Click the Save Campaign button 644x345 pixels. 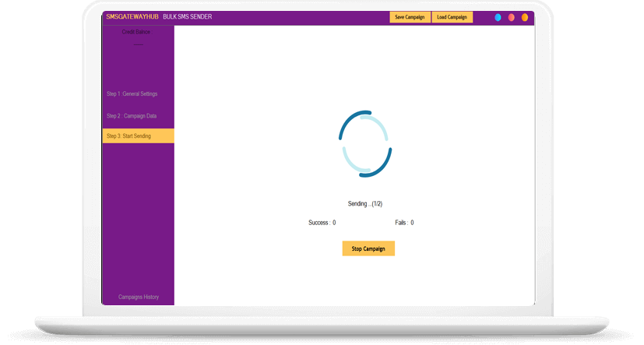[x=410, y=17]
